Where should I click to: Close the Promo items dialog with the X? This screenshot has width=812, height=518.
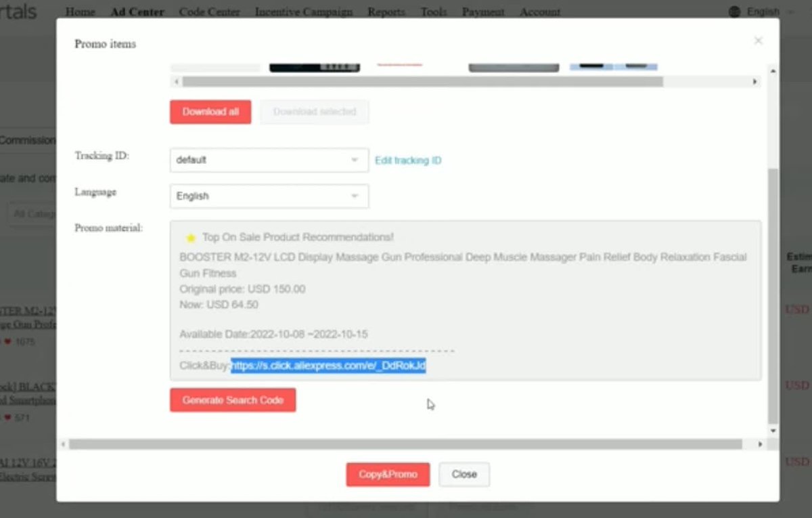[758, 41]
